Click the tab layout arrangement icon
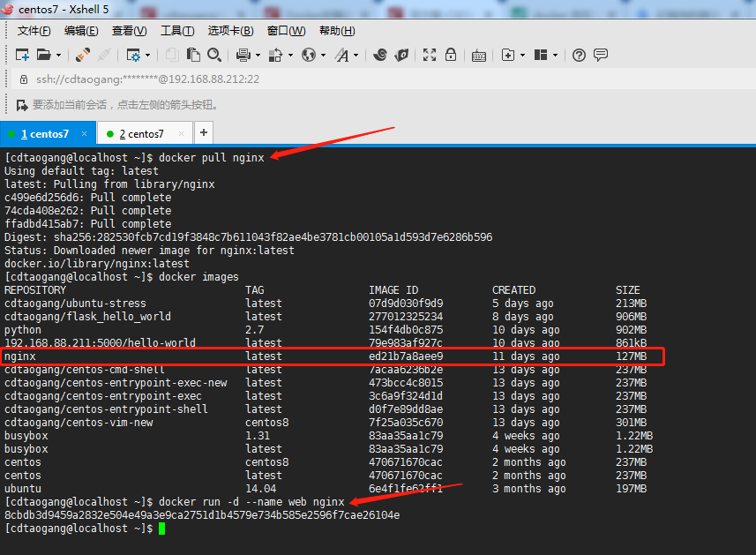Viewport: 756px width, 555px height. [x=541, y=55]
